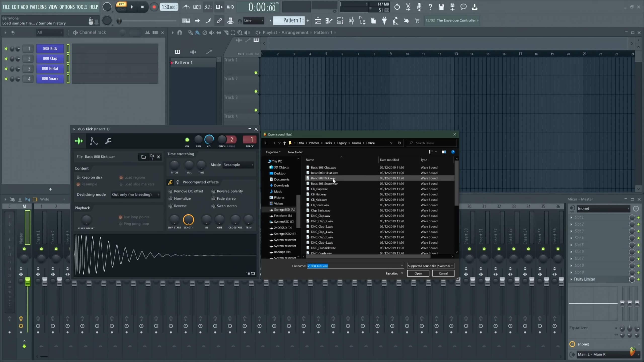Click Open button in file dialog
644x362 pixels.
pyautogui.click(x=417, y=273)
